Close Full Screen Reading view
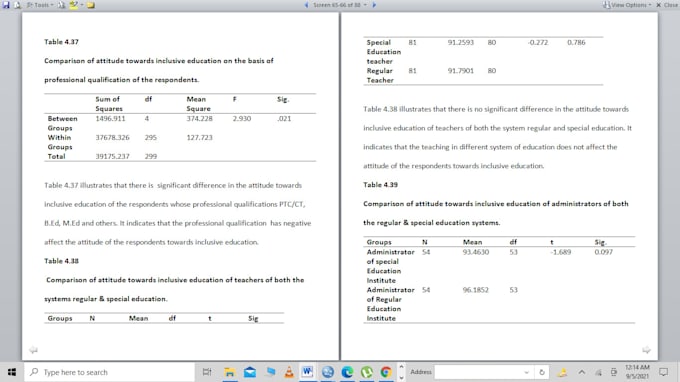The width and height of the screenshot is (680, 382). (x=667, y=5)
